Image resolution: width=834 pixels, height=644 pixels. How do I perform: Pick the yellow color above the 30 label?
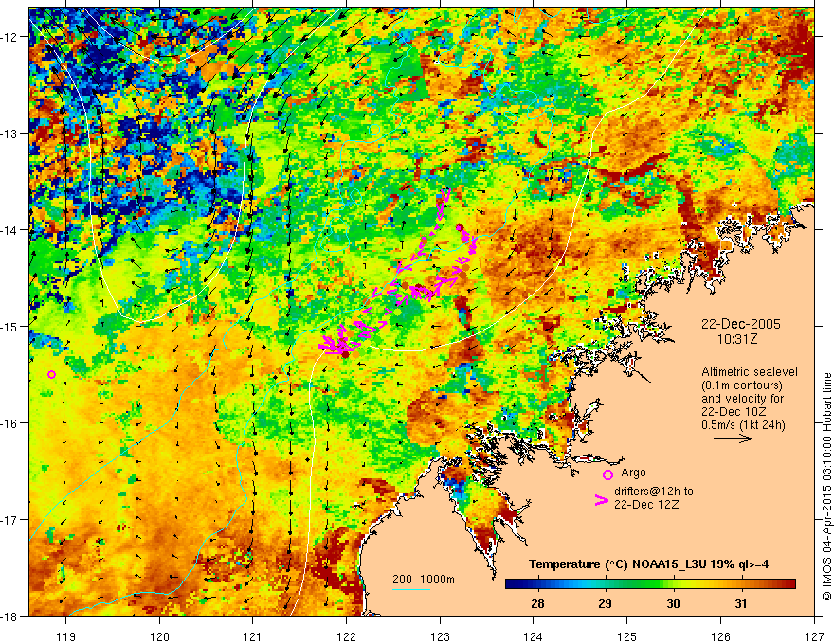click(x=674, y=584)
